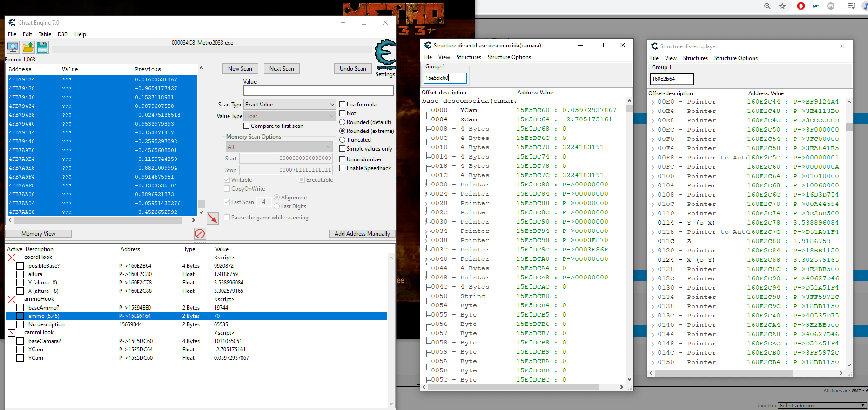
Task: Select found address 4FB79424 row
Action: (102, 79)
